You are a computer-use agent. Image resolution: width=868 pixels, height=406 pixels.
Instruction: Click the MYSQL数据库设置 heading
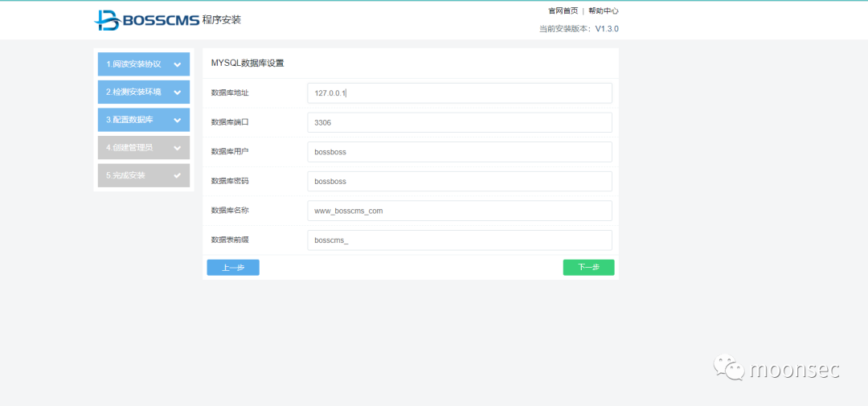coord(248,64)
